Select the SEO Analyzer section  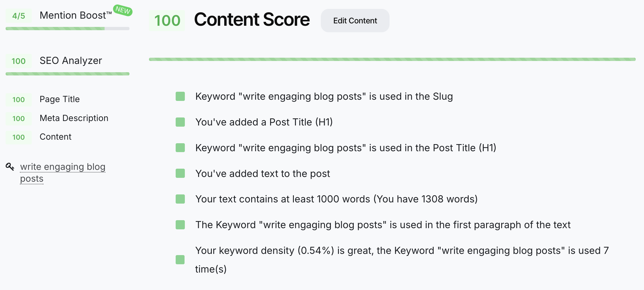(x=71, y=61)
